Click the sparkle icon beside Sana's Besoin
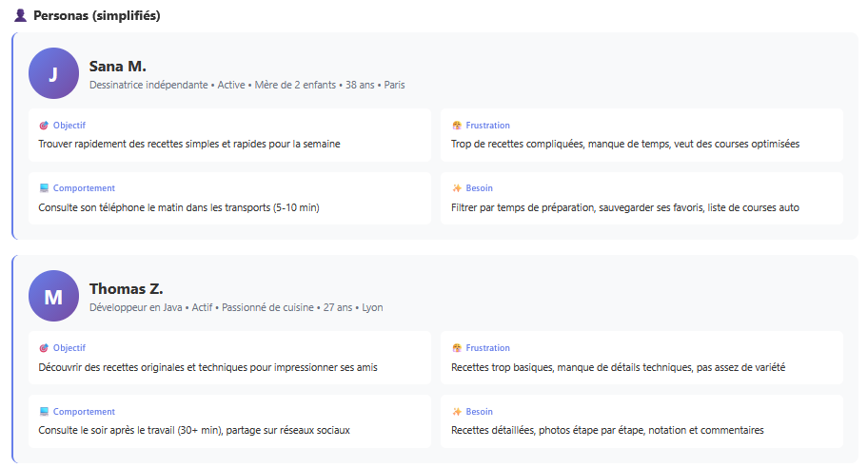The height and width of the screenshot is (468, 868). 457,188
